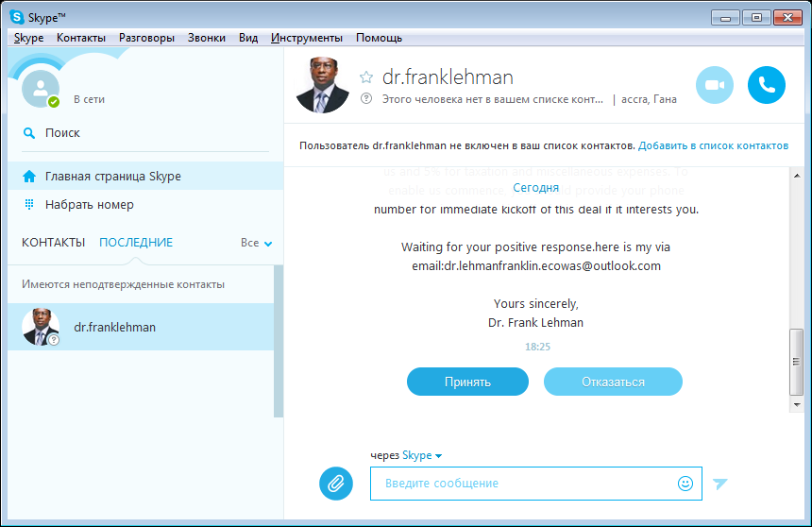Click the 'Waiting for your positive response' line in message
Viewport: 812px width, 527px height.
535,247
